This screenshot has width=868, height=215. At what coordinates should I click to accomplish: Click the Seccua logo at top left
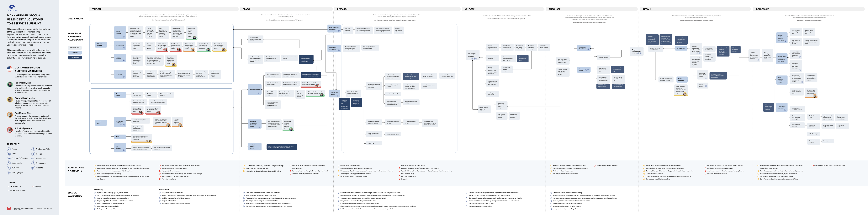[12, 7]
